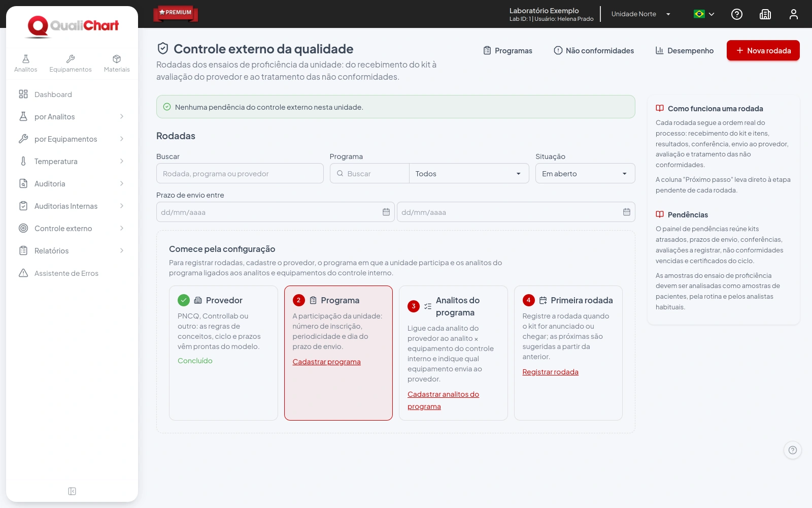Expand the Temperatura menu

72,162
